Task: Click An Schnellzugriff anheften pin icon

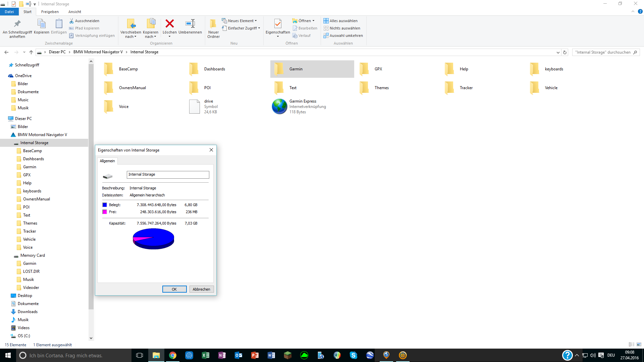Action: click(17, 24)
